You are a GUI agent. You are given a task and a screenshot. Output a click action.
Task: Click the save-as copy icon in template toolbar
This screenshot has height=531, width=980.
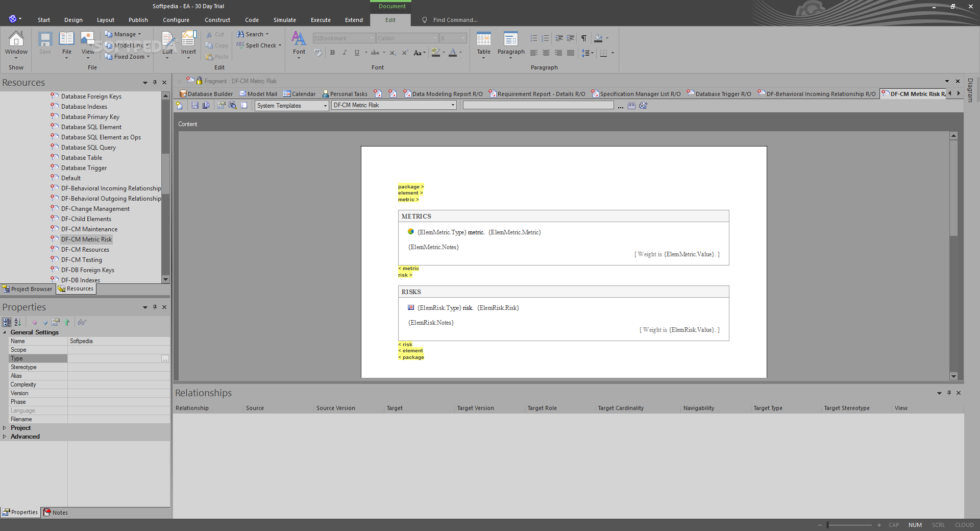click(206, 106)
